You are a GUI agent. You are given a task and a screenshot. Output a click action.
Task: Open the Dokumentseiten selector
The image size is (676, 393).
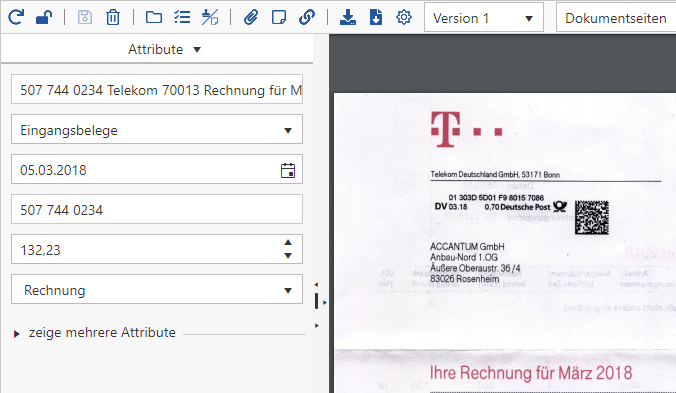coord(616,17)
